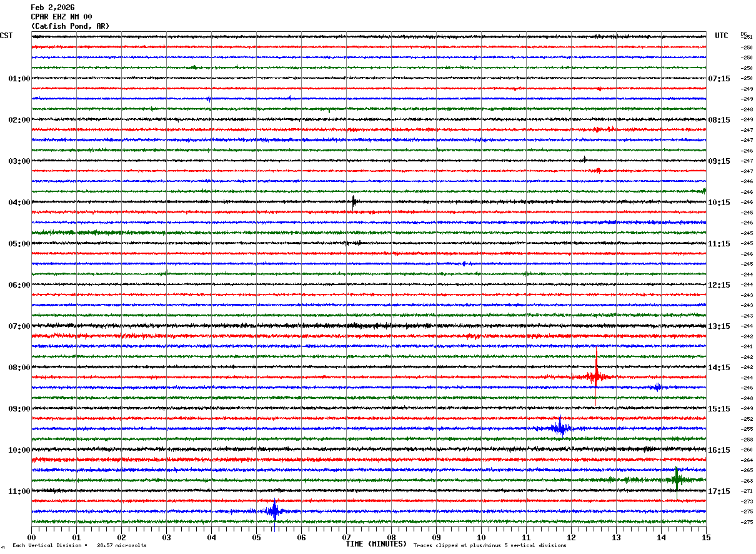
Task: Select the station code text "CPAR EHZ NM 00"
Action: pos(61,17)
